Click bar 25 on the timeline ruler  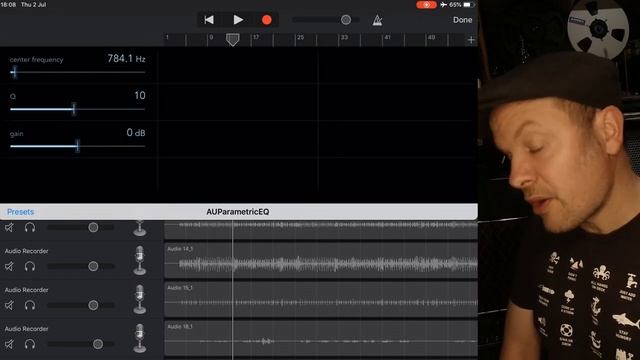click(300, 37)
